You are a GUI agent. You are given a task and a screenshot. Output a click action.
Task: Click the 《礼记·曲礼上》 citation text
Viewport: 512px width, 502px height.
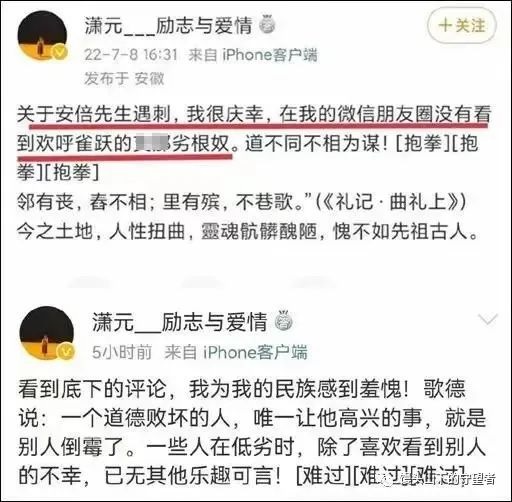click(390, 202)
